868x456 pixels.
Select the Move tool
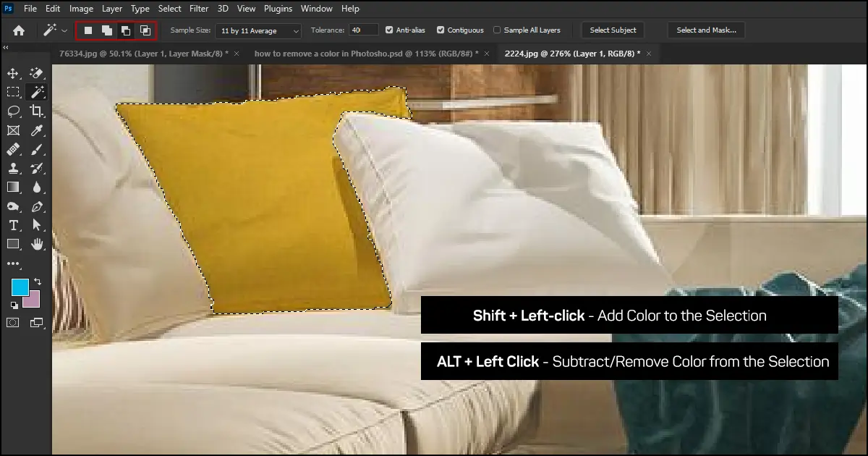pyautogui.click(x=13, y=75)
